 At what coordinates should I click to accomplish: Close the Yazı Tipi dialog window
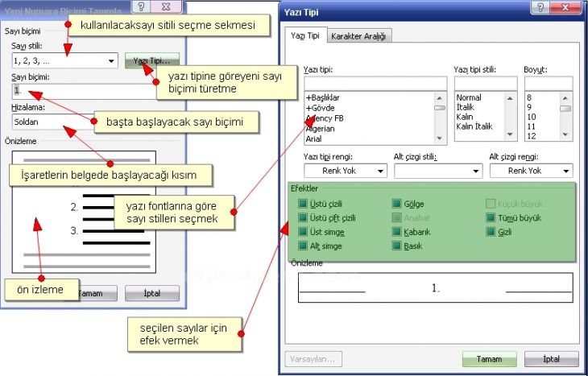(x=565, y=8)
